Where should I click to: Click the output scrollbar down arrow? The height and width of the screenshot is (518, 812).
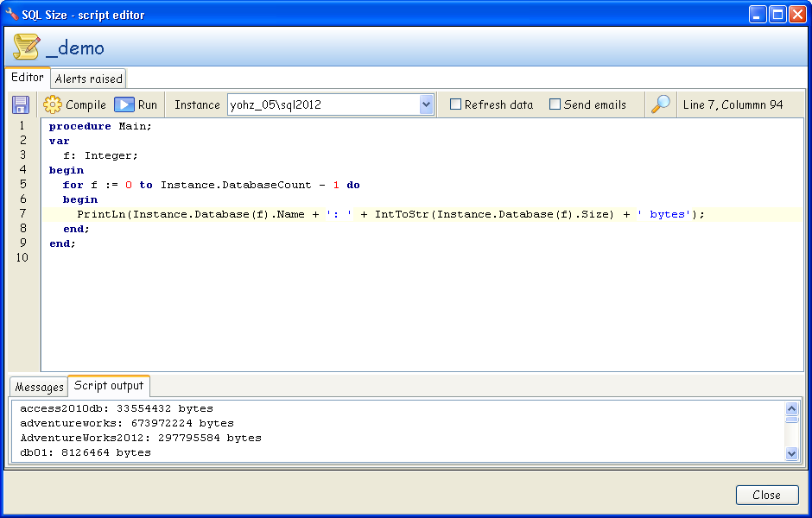[791, 454]
